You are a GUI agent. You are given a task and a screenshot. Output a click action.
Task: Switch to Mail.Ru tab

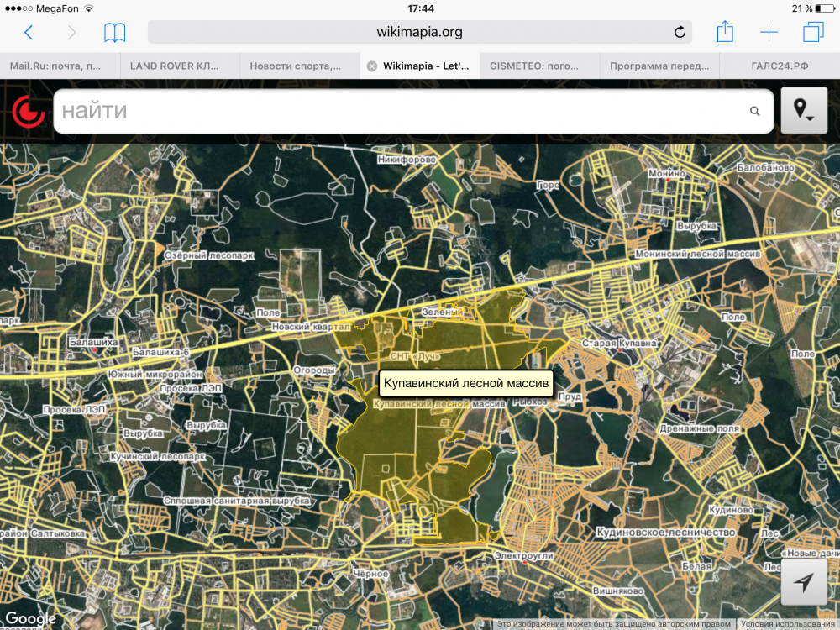click(x=59, y=66)
